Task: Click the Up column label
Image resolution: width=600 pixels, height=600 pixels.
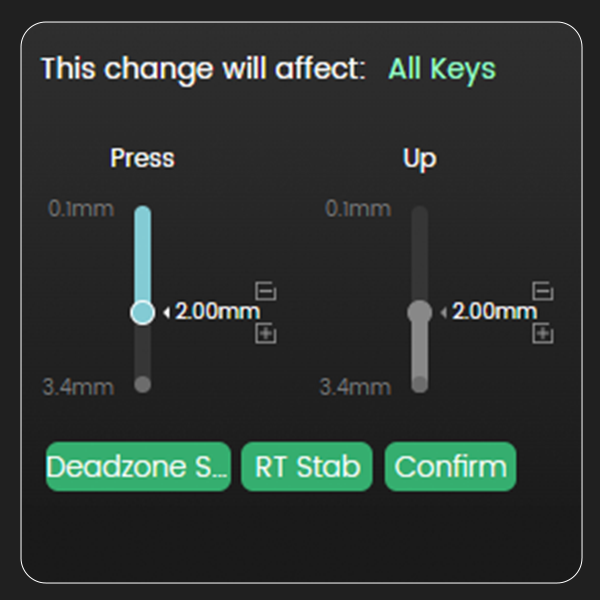Action: 419,158
